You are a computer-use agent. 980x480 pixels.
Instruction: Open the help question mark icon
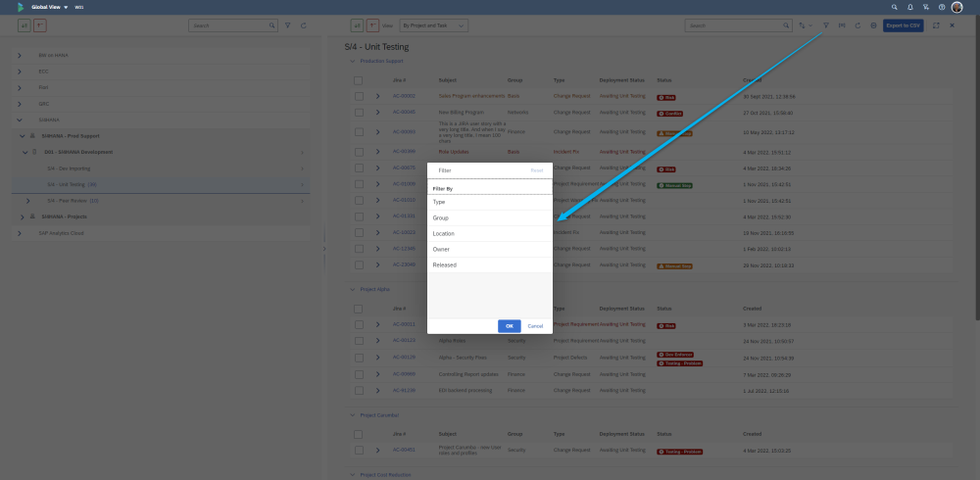(x=942, y=7)
